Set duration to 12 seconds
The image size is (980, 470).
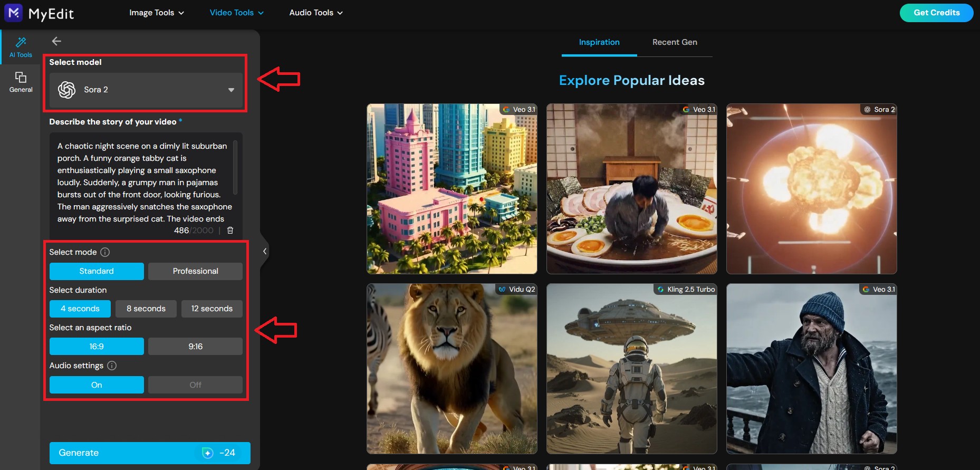212,309
